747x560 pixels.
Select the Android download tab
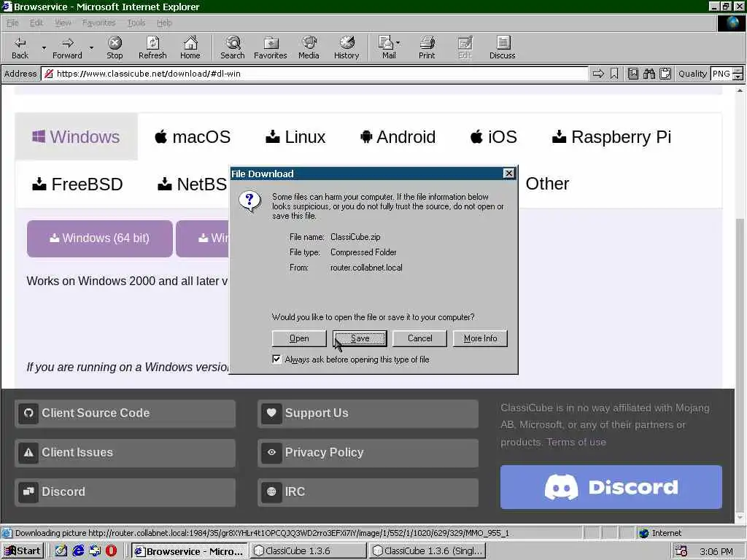click(x=398, y=136)
